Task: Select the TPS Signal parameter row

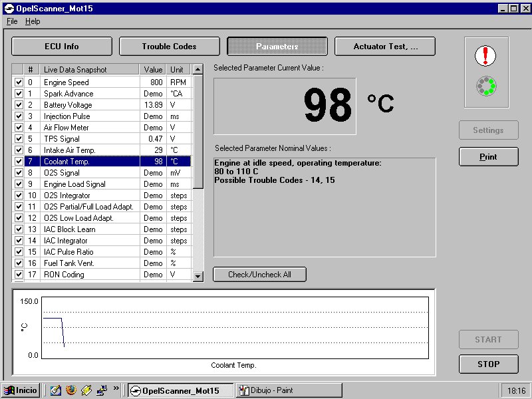Action: tap(102, 139)
